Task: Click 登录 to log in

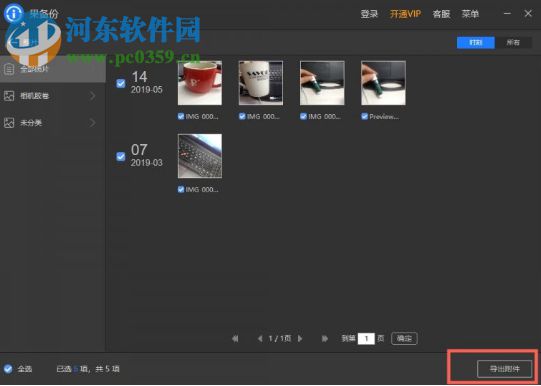Action: tap(369, 14)
